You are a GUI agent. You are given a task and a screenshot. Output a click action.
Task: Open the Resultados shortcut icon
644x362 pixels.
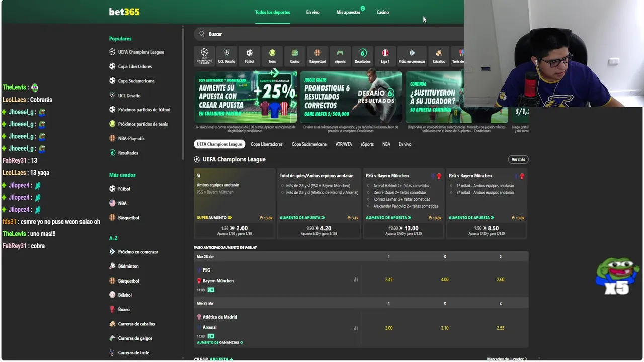tap(363, 56)
